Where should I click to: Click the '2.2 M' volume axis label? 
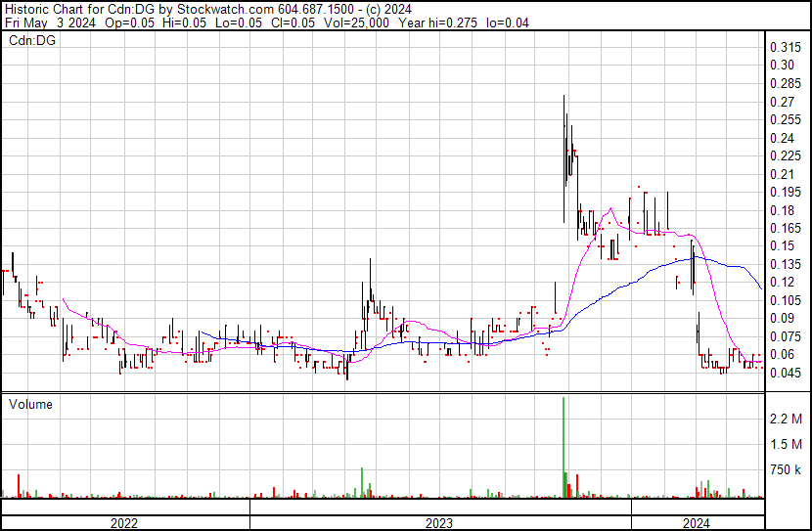point(786,419)
